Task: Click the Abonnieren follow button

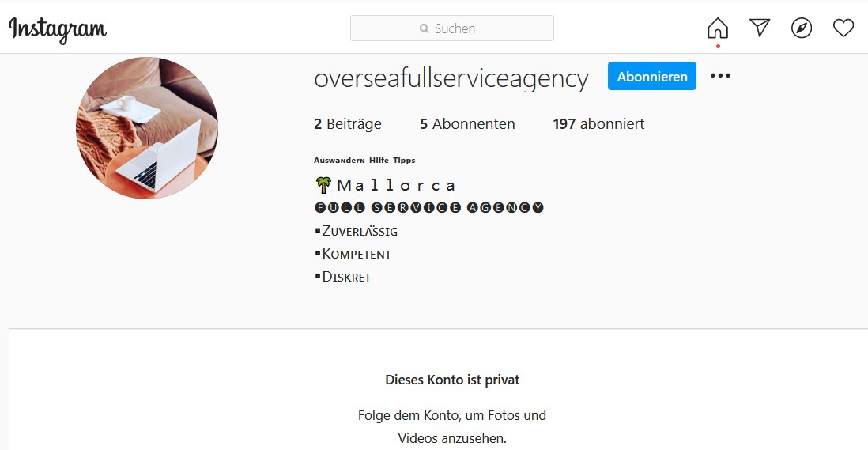Action: 652,77
